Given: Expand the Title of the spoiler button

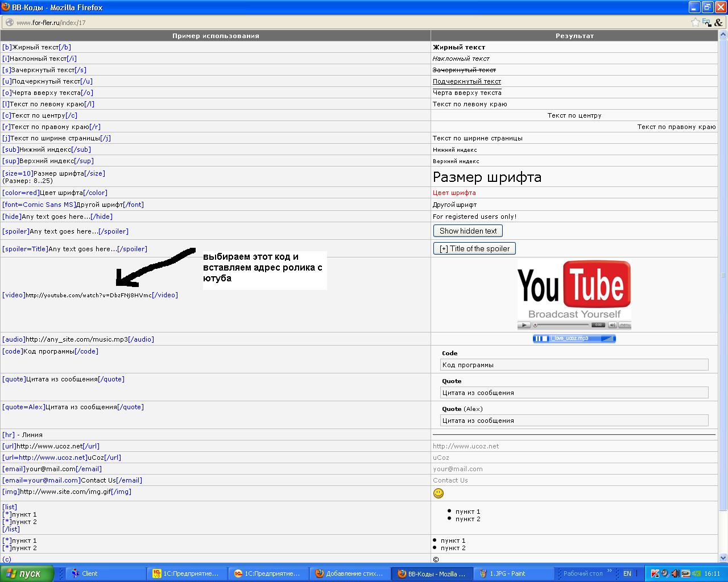Looking at the screenshot, I should [x=474, y=248].
